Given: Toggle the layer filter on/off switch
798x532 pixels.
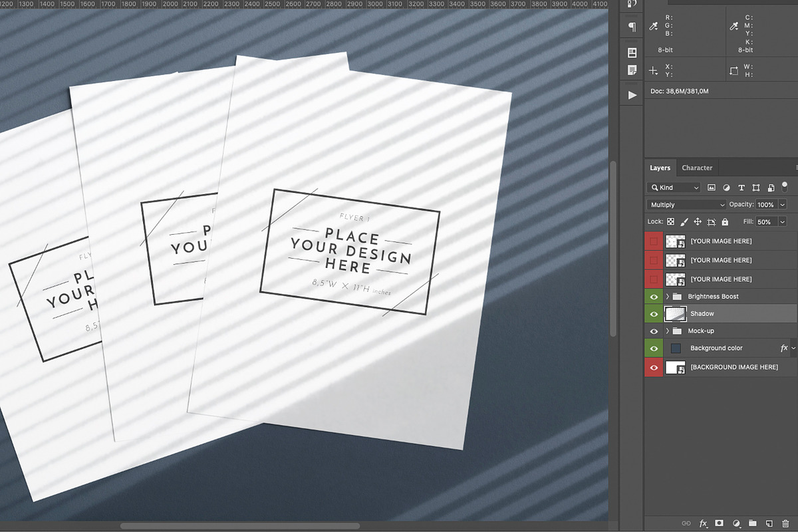Looking at the screenshot, I should tap(785, 186).
